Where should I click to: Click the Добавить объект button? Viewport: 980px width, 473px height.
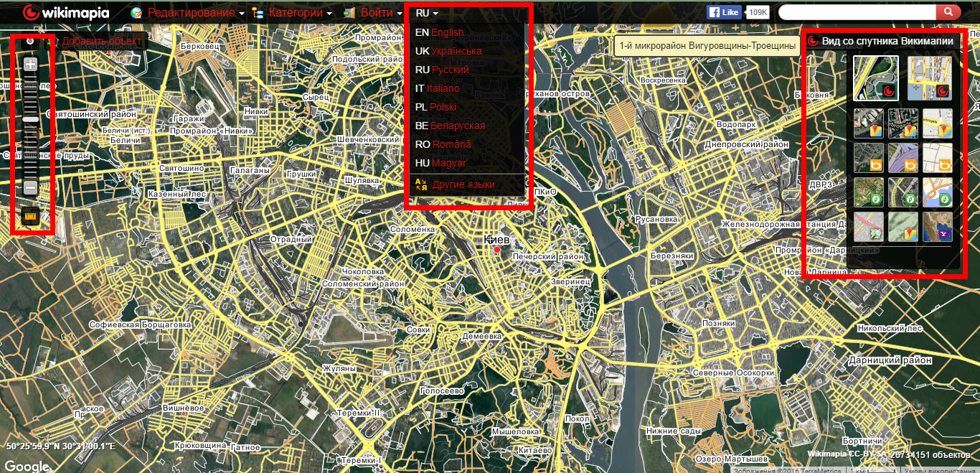tap(101, 41)
